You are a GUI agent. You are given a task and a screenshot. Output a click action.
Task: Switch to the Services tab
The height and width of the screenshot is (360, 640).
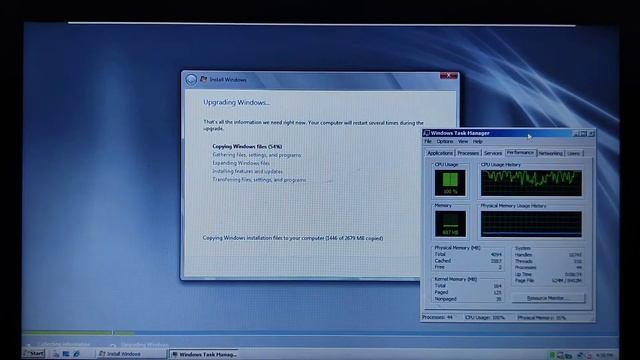click(493, 153)
